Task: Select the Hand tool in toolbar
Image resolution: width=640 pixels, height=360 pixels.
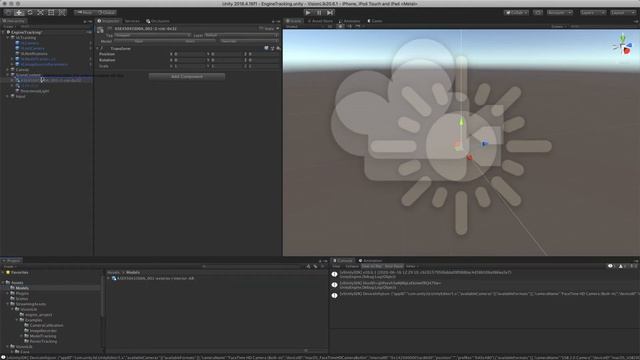Action: pos(8,13)
